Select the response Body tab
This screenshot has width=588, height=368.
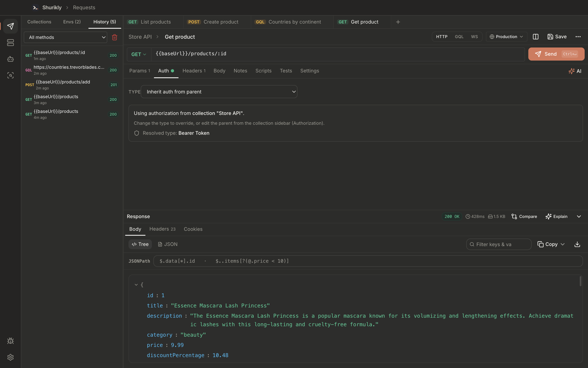(135, 229)
